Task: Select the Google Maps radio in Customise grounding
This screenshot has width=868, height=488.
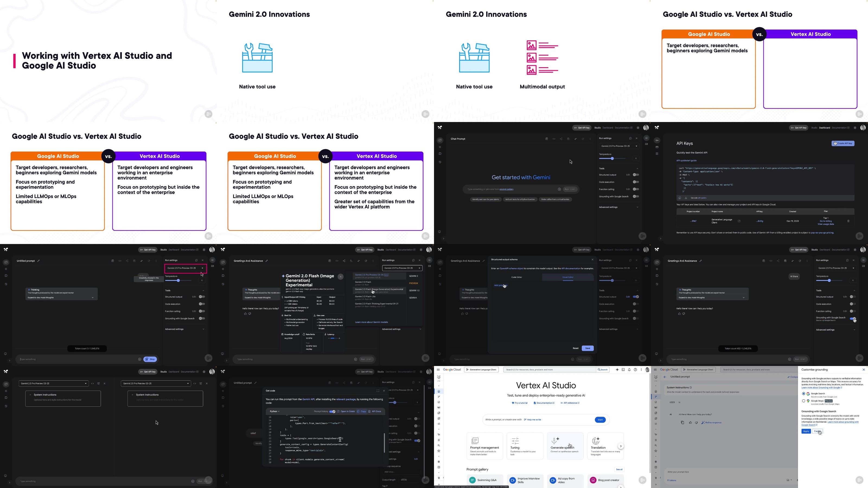Action: [804, 401]
